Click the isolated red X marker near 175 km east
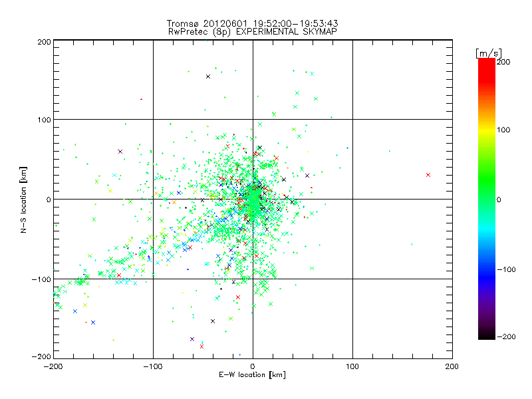Image resolution: width=532 pixels, height=399 pixels. tap(428, 175)
